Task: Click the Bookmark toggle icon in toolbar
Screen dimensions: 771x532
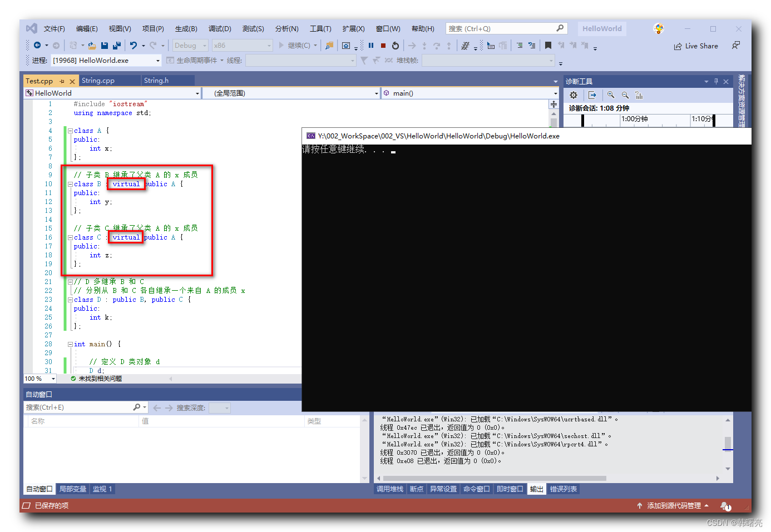Action: (548, 46)
